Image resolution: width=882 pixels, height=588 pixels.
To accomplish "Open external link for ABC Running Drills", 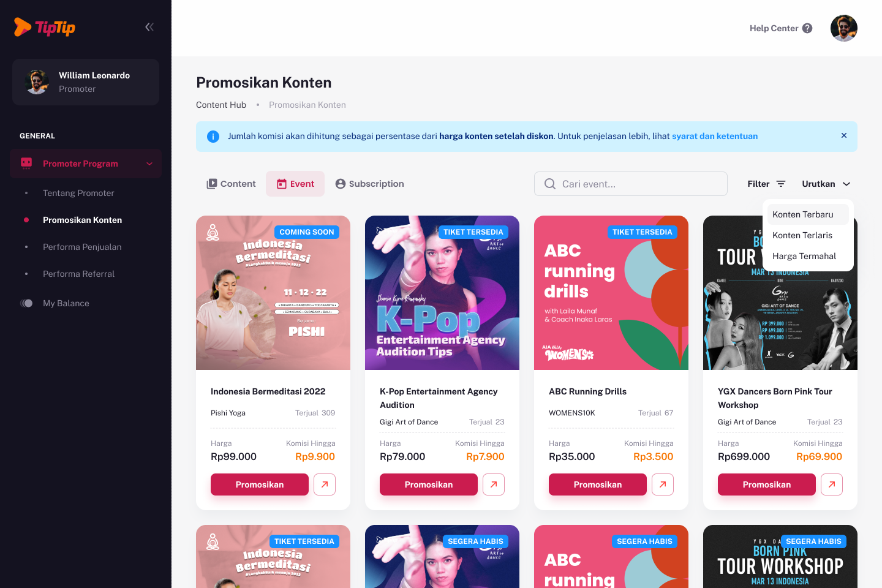I will click(x=663, y=484).
